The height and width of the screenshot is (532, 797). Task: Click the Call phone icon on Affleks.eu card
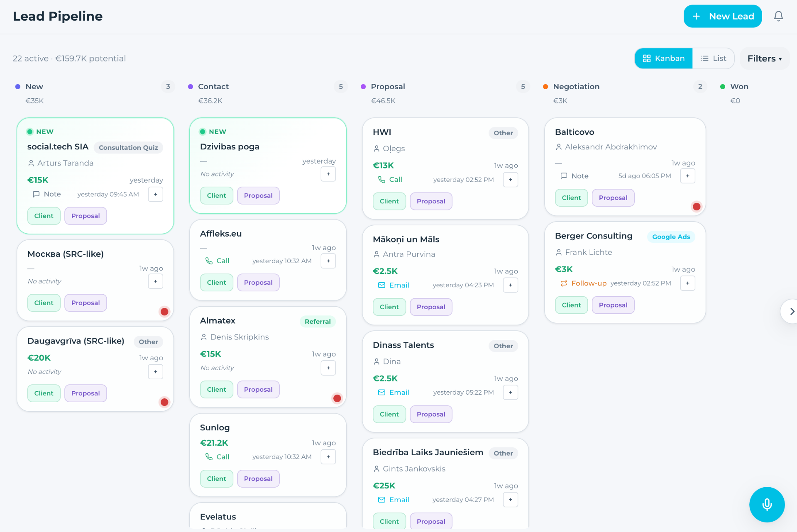[209, 261]
